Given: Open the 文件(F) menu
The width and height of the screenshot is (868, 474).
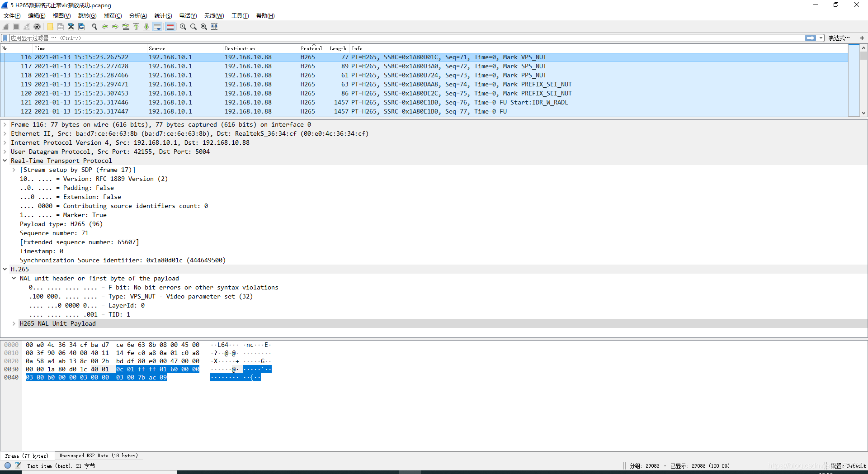Looking at the screenshot, I should click(x=12, y=16).
